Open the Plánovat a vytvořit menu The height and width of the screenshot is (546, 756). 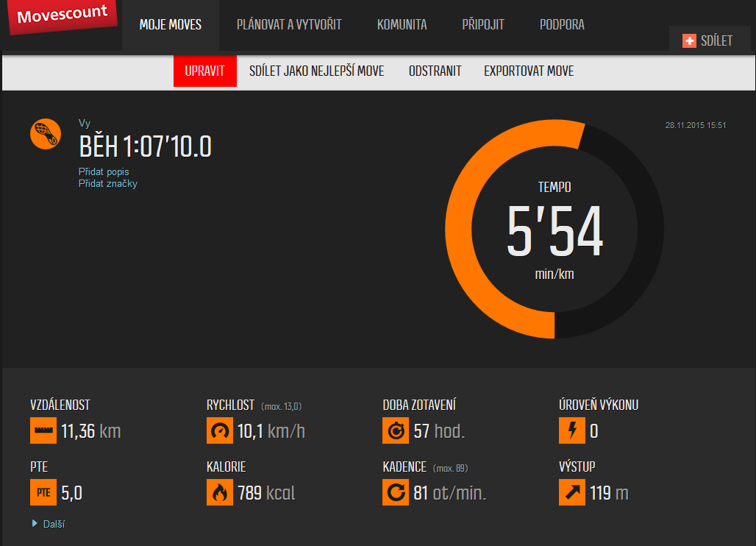(289, 25)
